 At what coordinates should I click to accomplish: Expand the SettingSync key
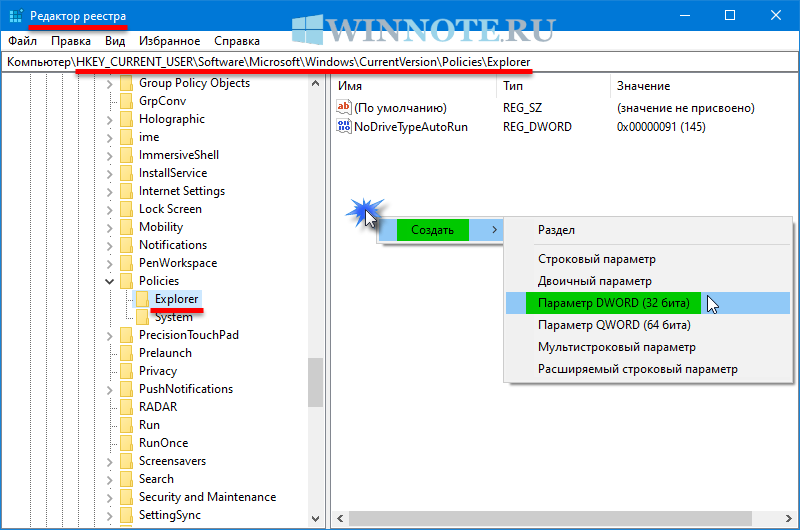(109, 515)
